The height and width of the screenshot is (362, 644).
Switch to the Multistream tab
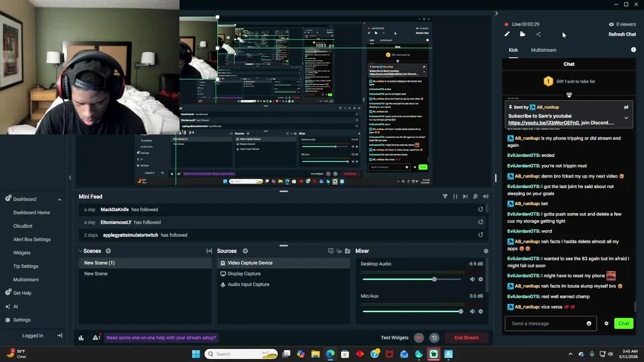click(543, 50)
